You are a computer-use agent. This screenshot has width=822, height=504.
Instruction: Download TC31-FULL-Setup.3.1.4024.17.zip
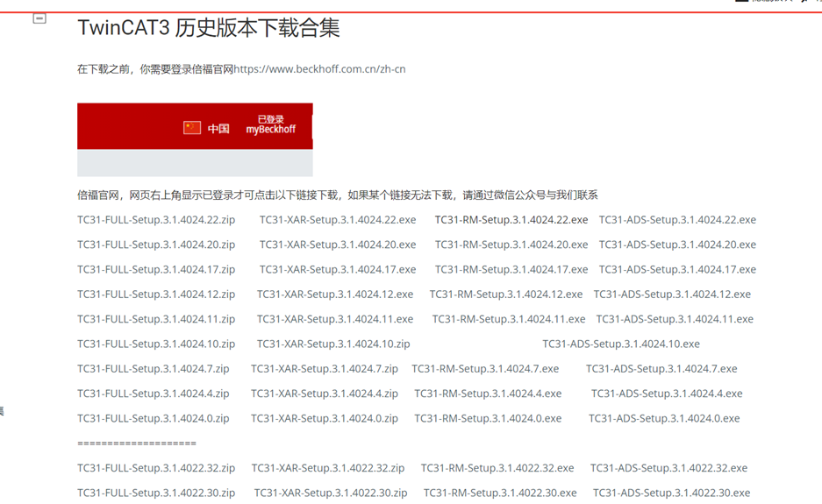tap(156, 269)
